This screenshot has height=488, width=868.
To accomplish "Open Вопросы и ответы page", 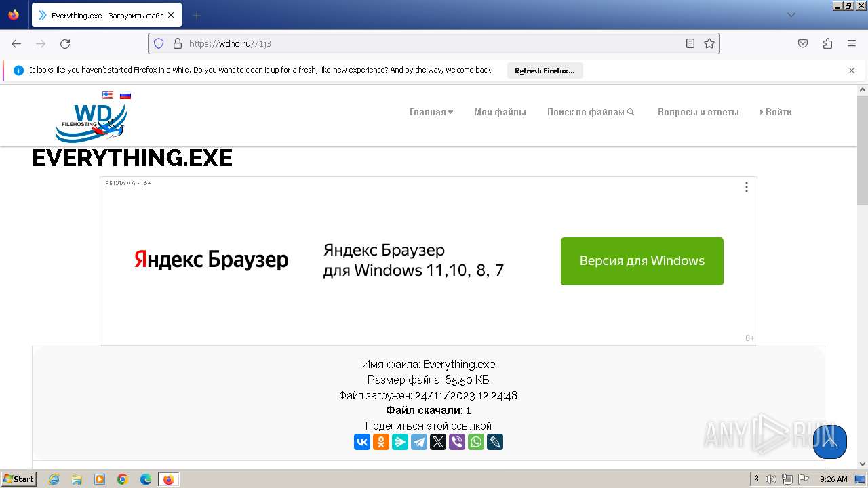I will (x=698, y=112).
